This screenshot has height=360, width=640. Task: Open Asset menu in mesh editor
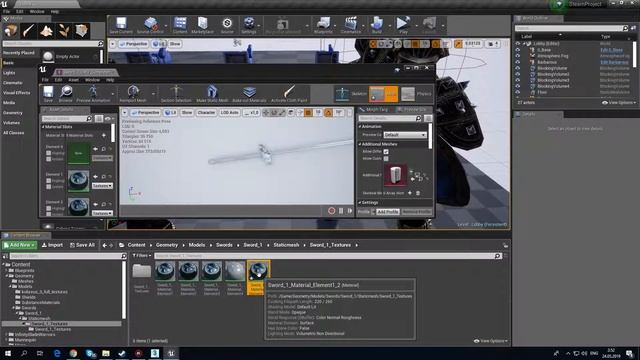pyautogui.click(x=73, y=80)
